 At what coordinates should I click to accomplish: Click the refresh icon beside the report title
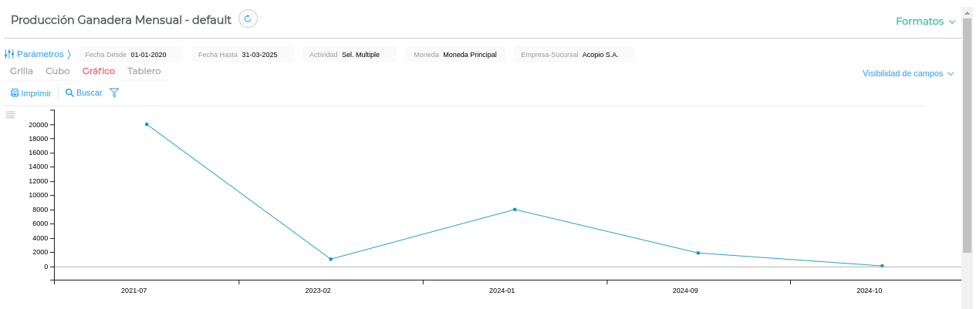pos(248,18)
